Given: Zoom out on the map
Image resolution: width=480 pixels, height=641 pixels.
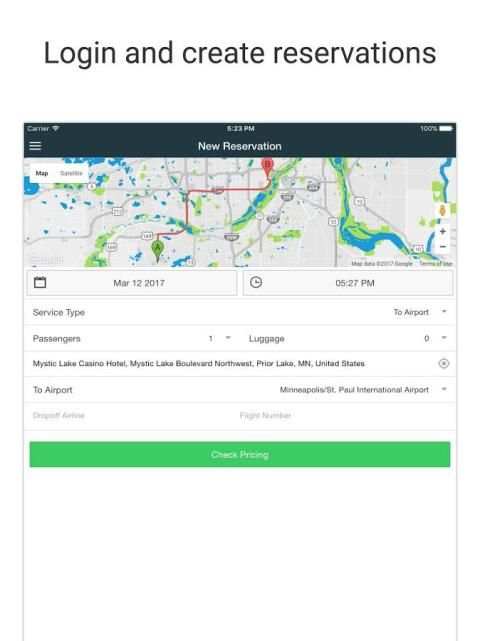Looking at the screenshot, I should pos(442,247).
